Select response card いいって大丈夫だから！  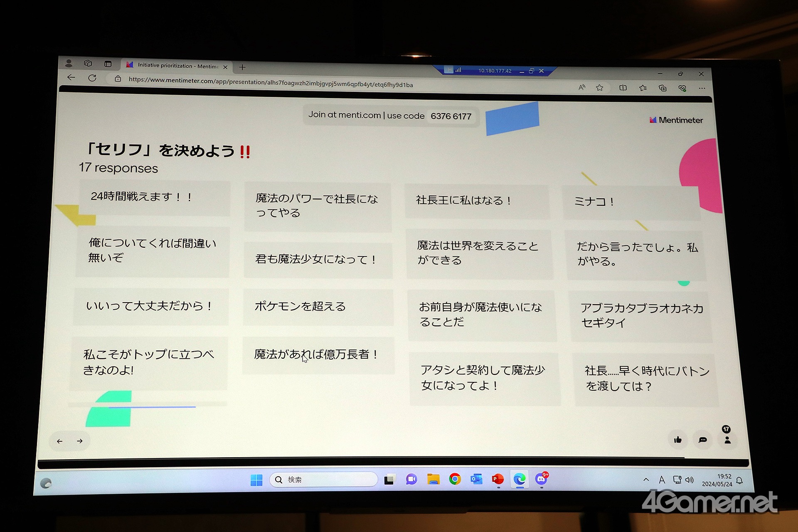pos(151,307)
